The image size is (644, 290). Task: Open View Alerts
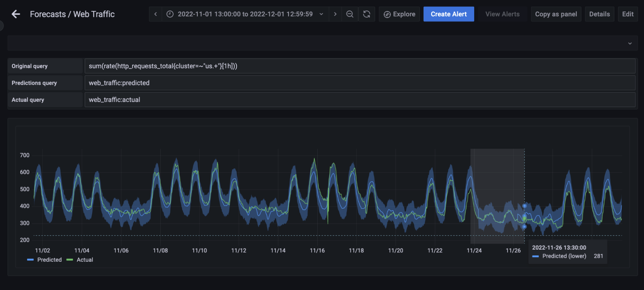click(502, 14)
